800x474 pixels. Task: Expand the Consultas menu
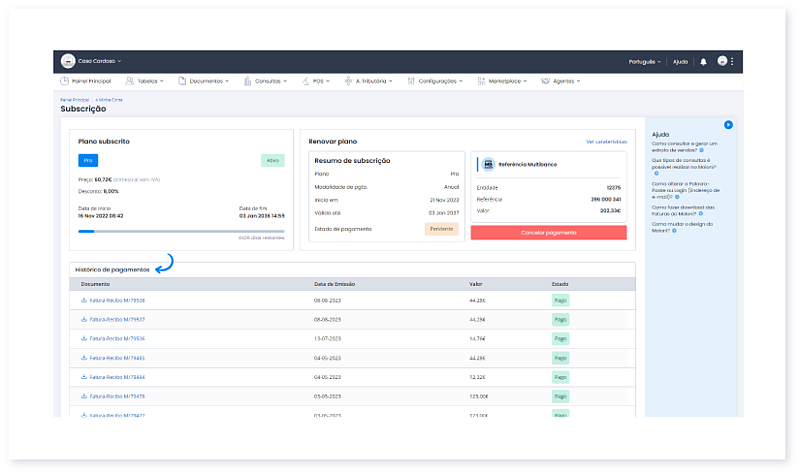(x=271, y=81)
